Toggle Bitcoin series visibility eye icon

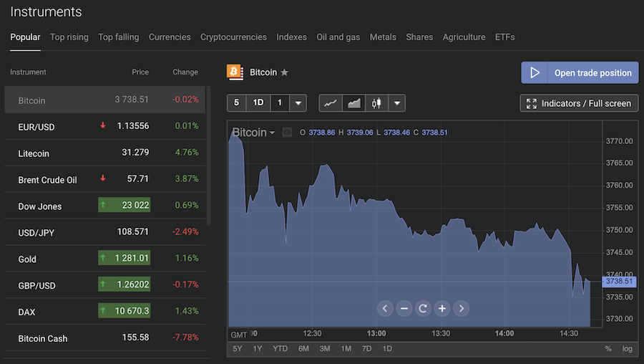click(287, 133)
